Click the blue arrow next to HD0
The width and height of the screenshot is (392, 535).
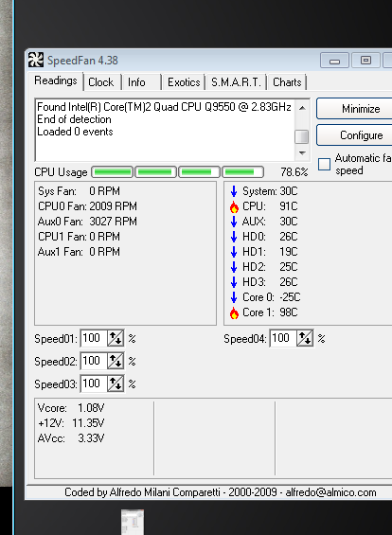pos(234,237)
